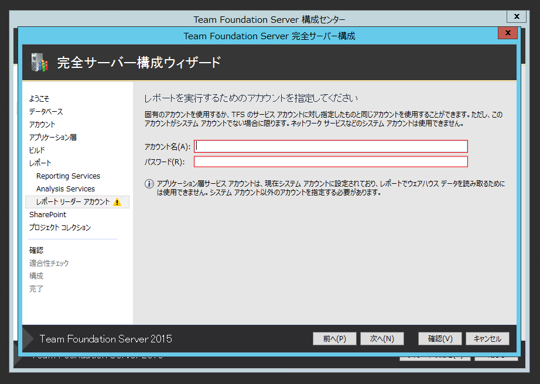Close the 完全サーバー構成 wizard window

tap(508, 33)
